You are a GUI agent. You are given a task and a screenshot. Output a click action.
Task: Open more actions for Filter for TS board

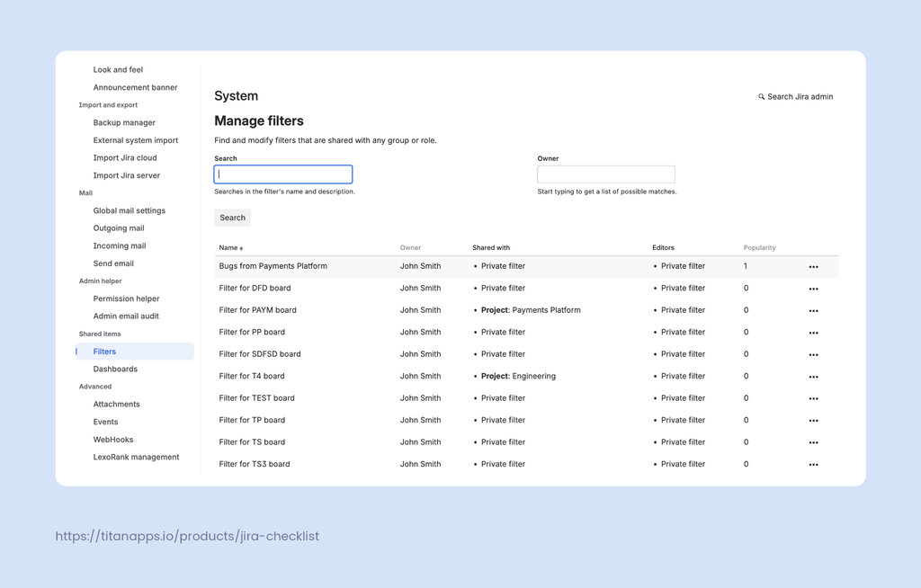pos(813,442)
